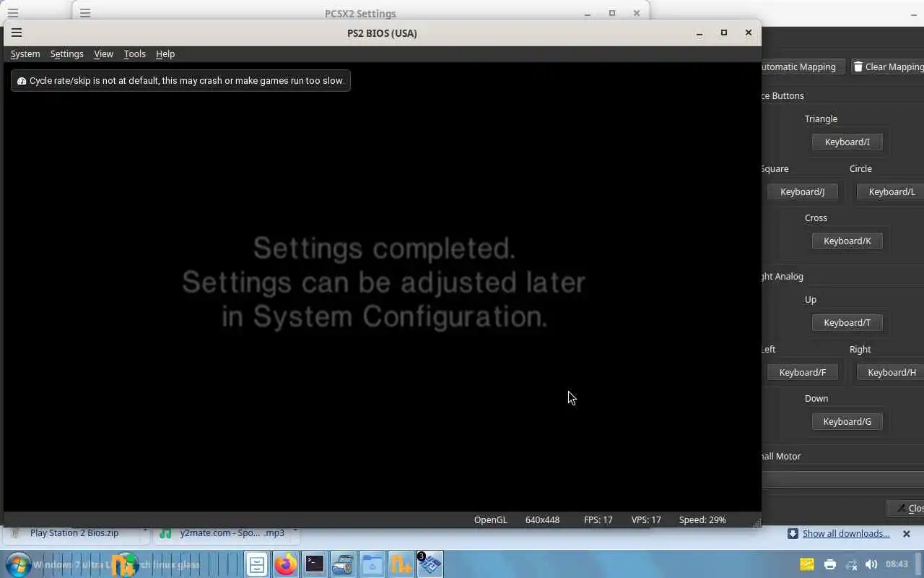
Task: Open the View menu
Action: point(103,54)
